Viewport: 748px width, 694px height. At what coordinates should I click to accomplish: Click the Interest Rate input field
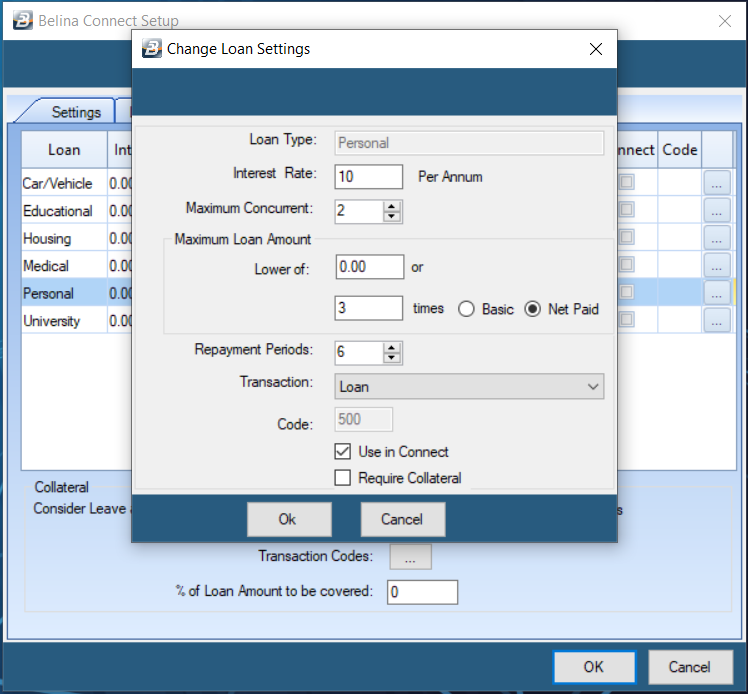point(368,176)
